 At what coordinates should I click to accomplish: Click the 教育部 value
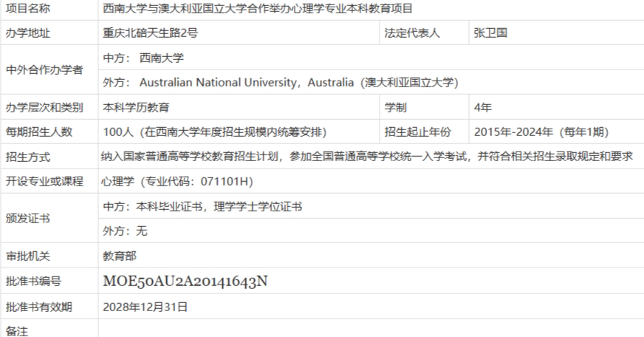pos(120,256)
